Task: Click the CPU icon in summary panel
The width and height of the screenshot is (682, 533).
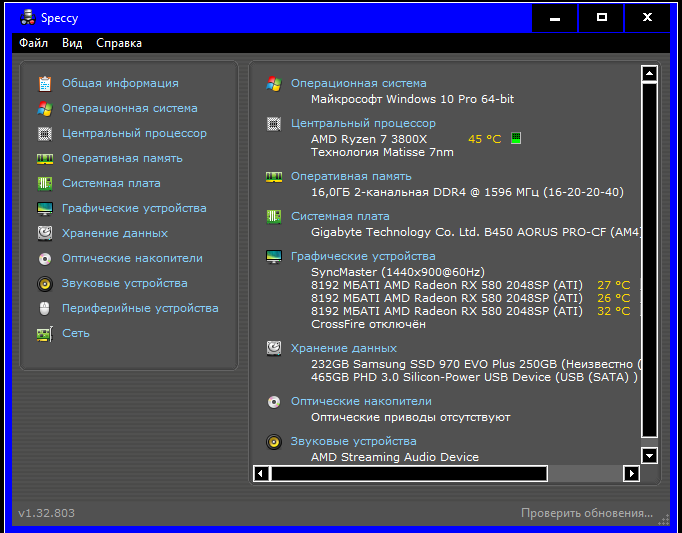Action: click(274, 124)
